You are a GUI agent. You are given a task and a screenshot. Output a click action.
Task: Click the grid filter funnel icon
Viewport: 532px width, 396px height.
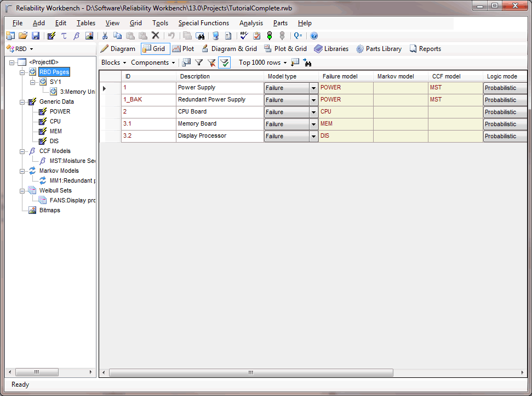199,63
